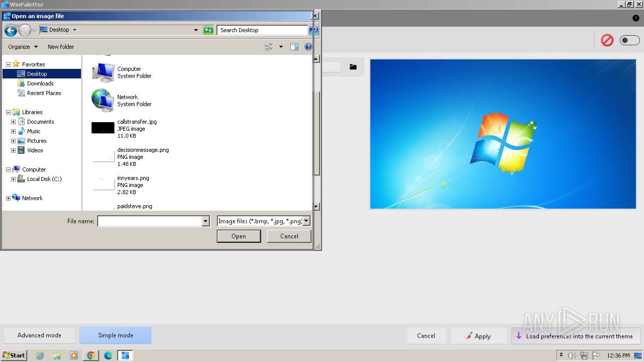Select Local Disk (C:) in tree
644x362 pixels.
point(44,179)
